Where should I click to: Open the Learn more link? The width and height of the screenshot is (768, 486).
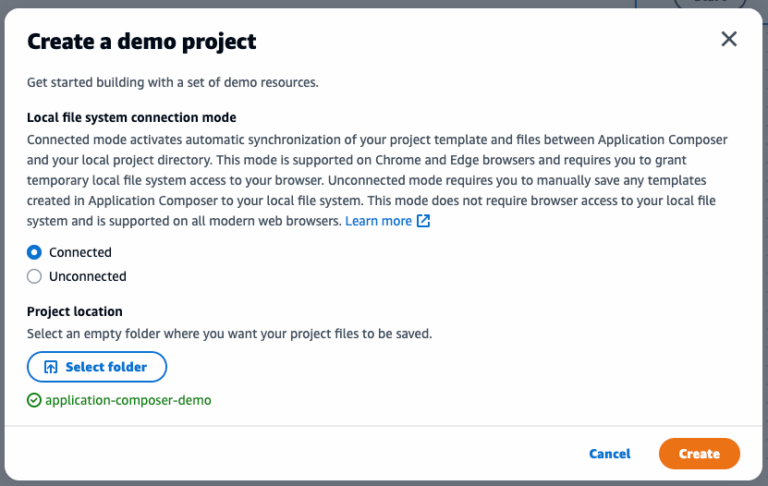point(378,221)
